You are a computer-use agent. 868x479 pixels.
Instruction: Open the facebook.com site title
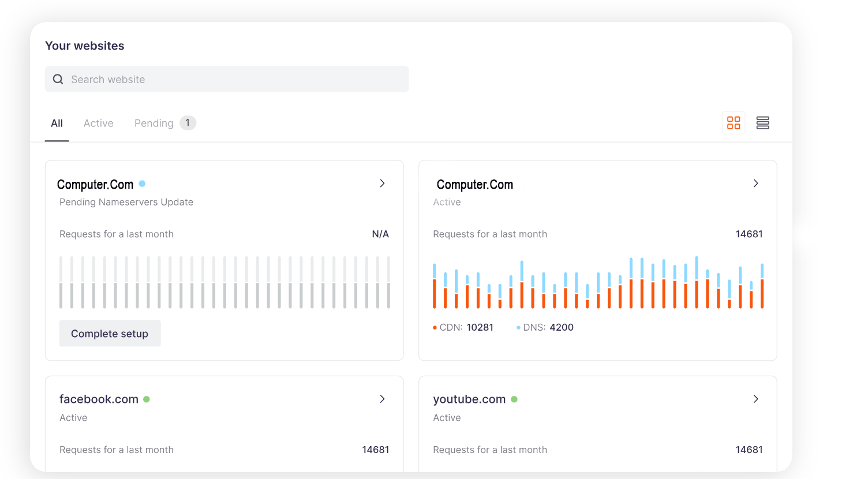coord(99,399)
